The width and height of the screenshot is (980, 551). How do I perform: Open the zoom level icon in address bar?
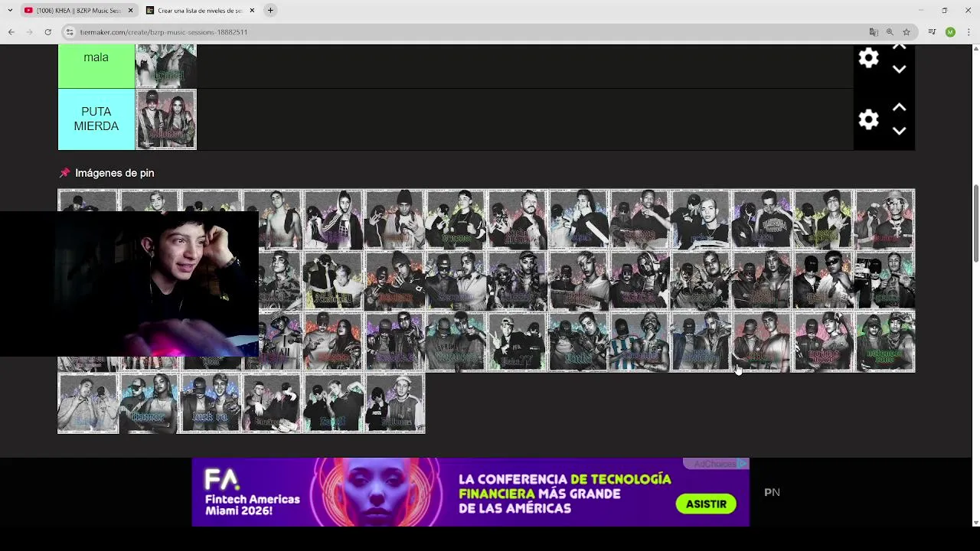[x=890, y=32]
